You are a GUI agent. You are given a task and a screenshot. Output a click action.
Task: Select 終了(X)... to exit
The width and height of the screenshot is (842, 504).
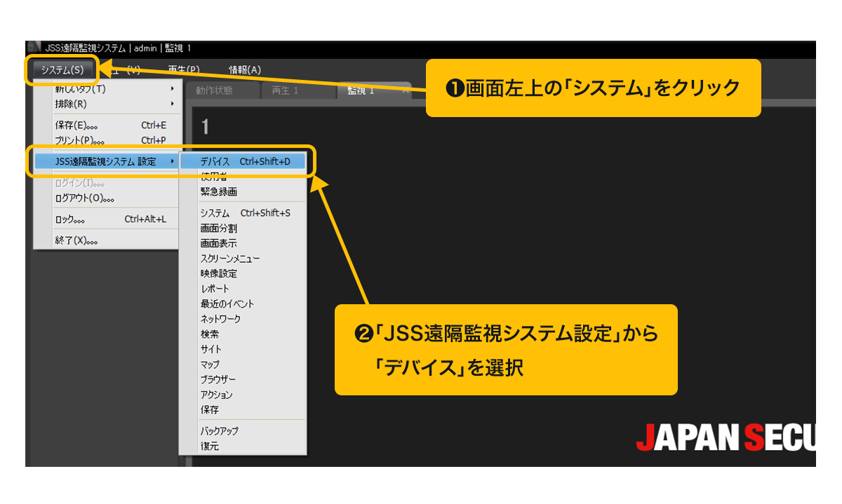(x=107, y=241)
